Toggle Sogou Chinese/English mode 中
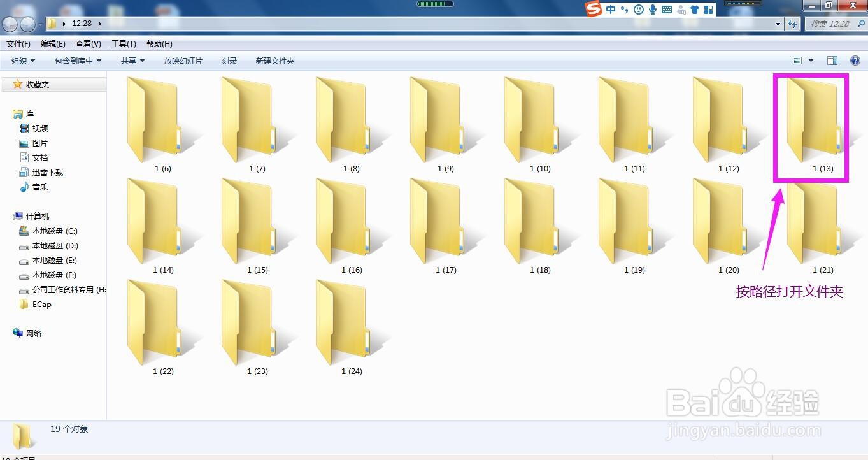This screenshot has height=460, width=868. pos(611,10)
